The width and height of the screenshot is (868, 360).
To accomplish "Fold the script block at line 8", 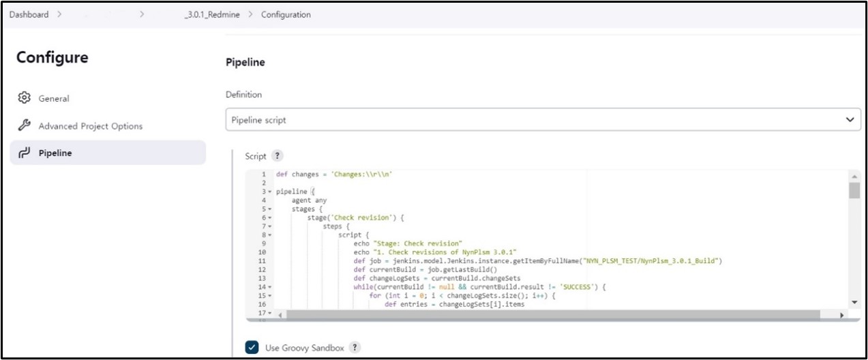I will pyautogui.click(x=270, y=235).
